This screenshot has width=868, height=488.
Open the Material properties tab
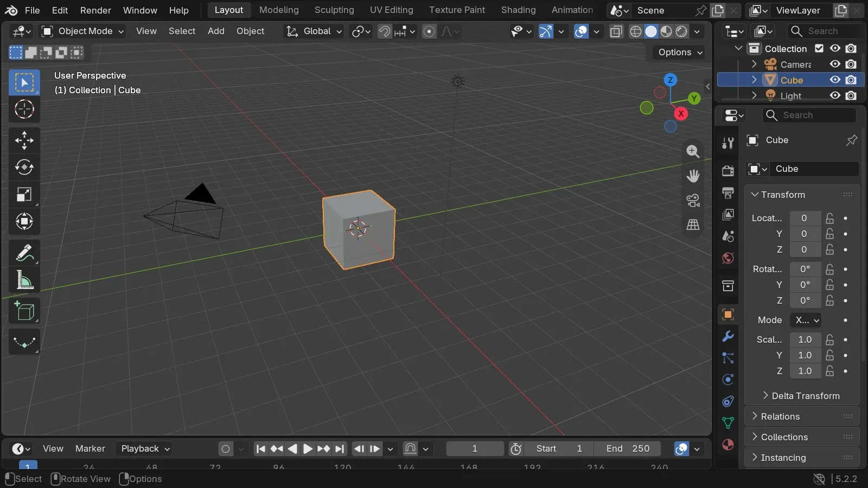[x=728, y=445]
